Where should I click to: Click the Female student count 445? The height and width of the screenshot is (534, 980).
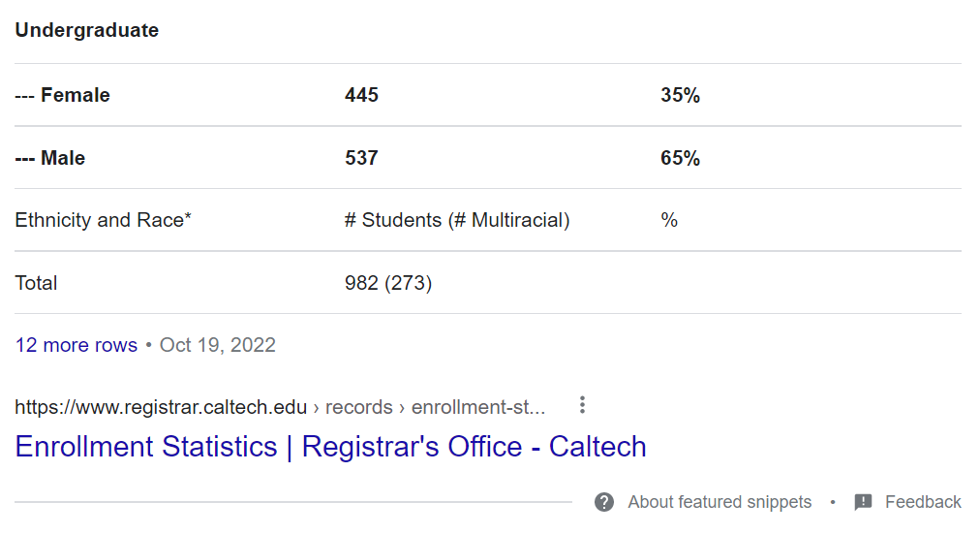point(361,95)
